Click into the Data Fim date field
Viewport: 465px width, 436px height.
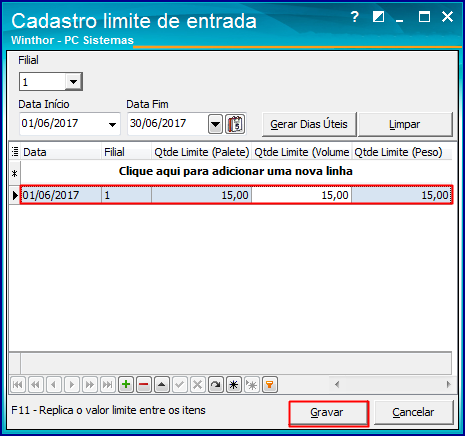click(168, 124)
